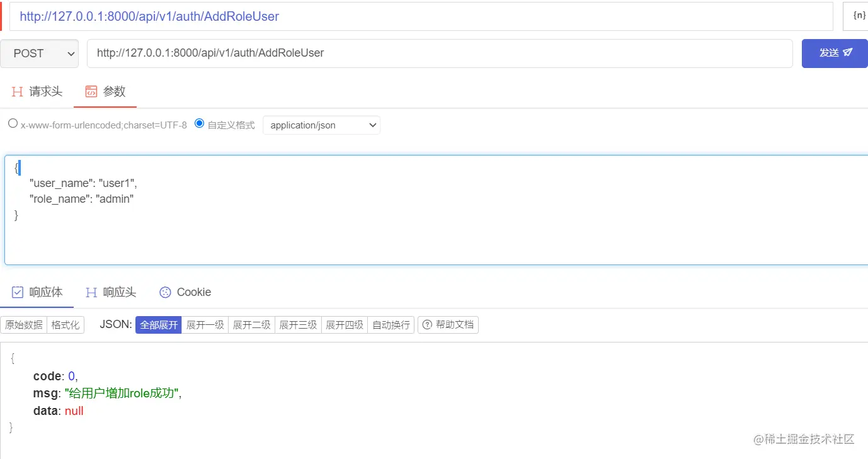The image size is (868, 459).
Task: Select 展开三级 JSON option
Action: click(298, 325)
